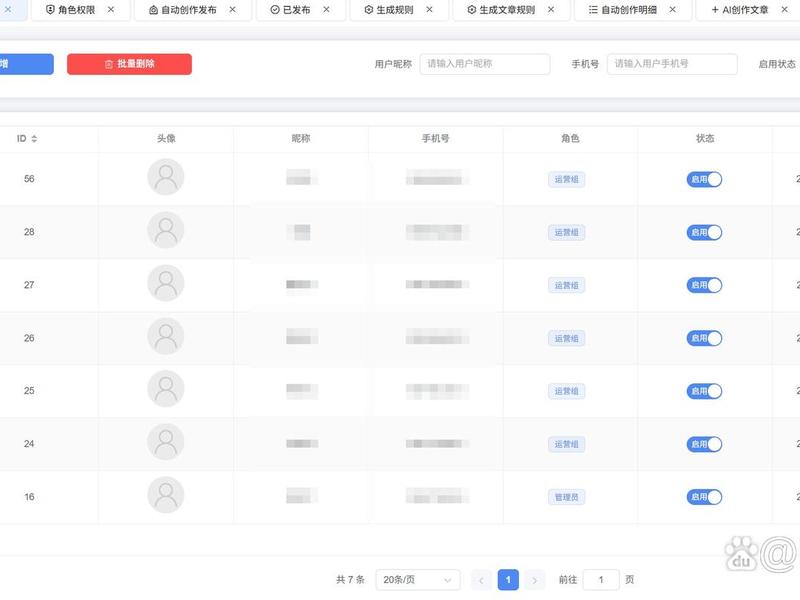Image resolution: width=800 pixels, height=600 pixels.
Task: Click 运营组 role tag for ID 27
Action: 566,285
